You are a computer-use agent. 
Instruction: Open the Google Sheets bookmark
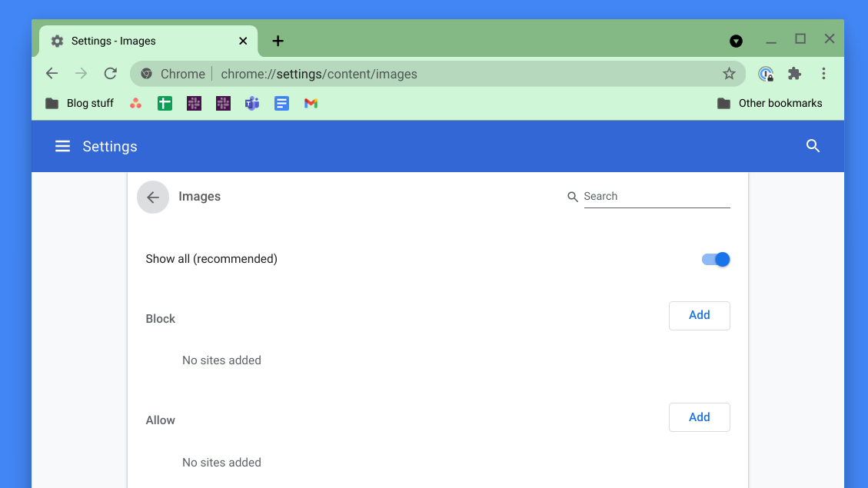click(x=165, y=103)
